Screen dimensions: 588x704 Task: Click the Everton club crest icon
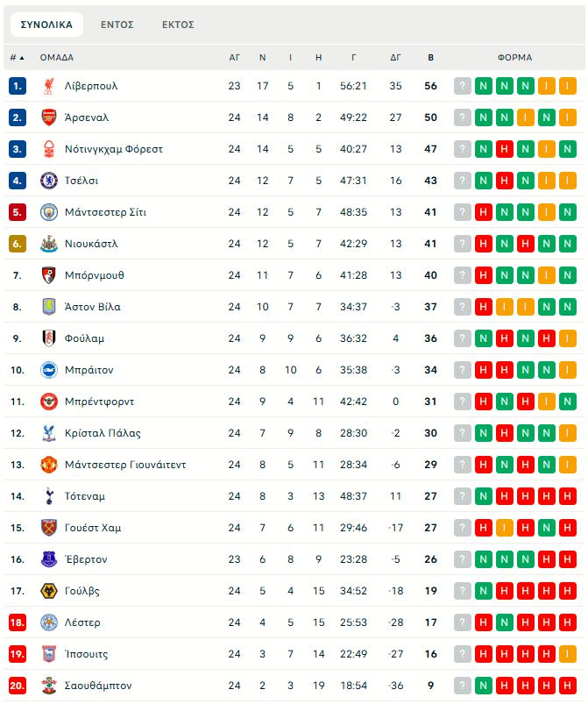[49, 559]
